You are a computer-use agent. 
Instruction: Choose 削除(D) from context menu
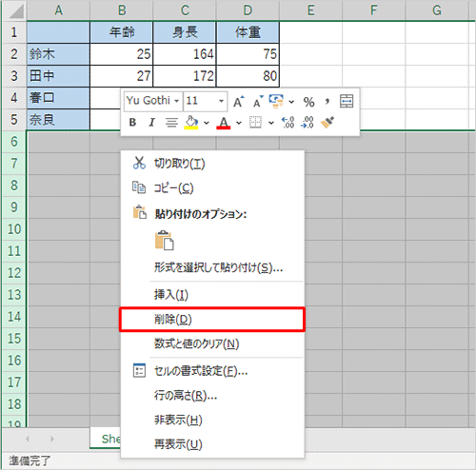(212, 320)
